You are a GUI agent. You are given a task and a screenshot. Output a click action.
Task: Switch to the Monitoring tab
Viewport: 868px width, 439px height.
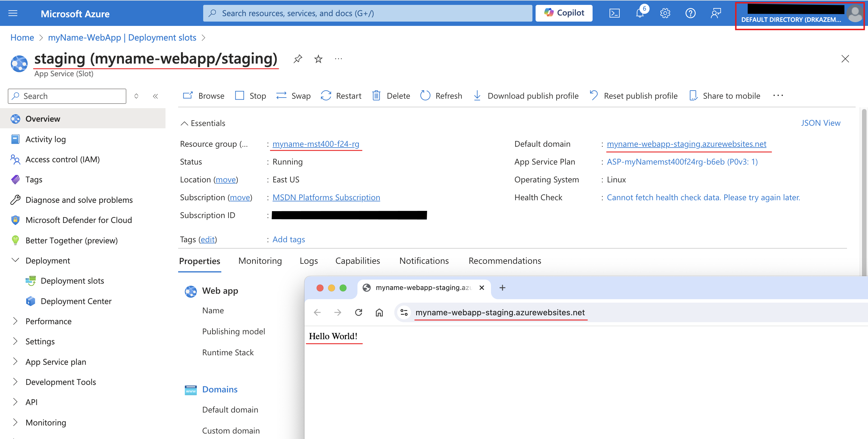coord(260,261)
